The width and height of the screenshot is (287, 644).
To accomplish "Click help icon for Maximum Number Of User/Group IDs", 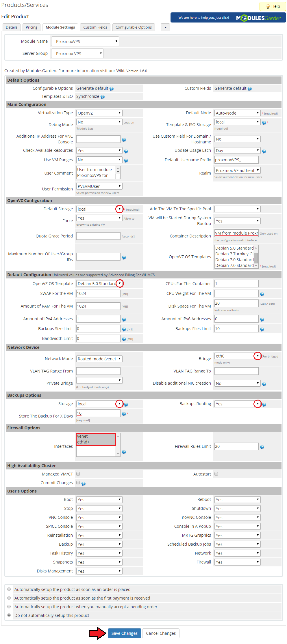I will pos(124,257).
